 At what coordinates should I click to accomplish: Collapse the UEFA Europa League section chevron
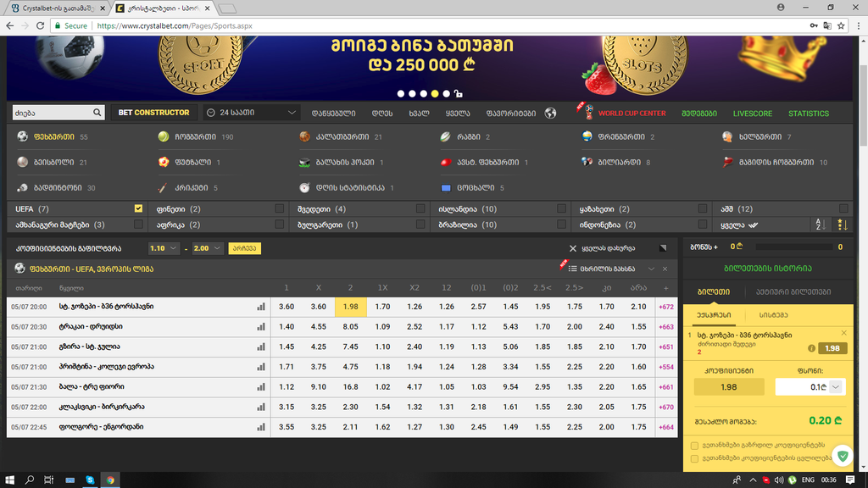tap(651, 269)
